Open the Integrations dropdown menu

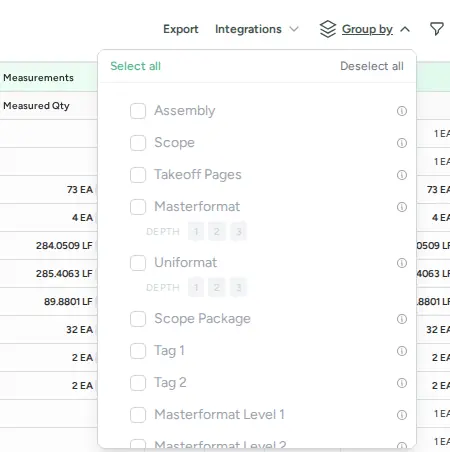click(257, 29)
